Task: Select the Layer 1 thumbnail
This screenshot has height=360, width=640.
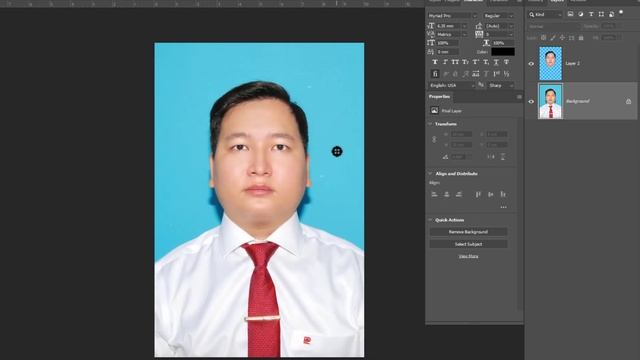Action: coord(550,63)
